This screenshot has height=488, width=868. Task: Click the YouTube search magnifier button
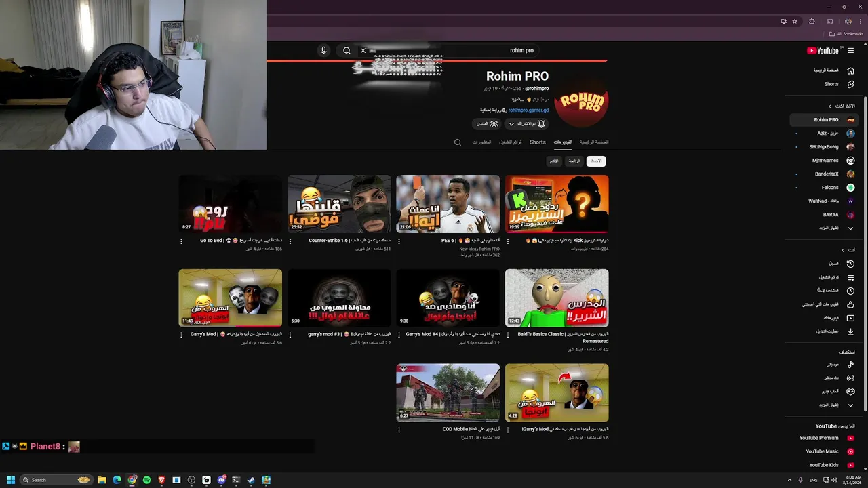pos(347,50)
